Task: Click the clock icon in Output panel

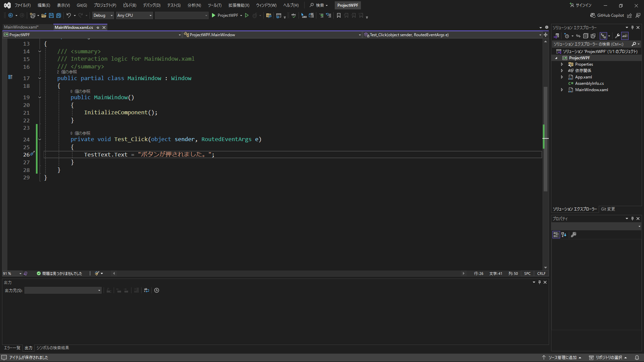Action: (157, 290)
